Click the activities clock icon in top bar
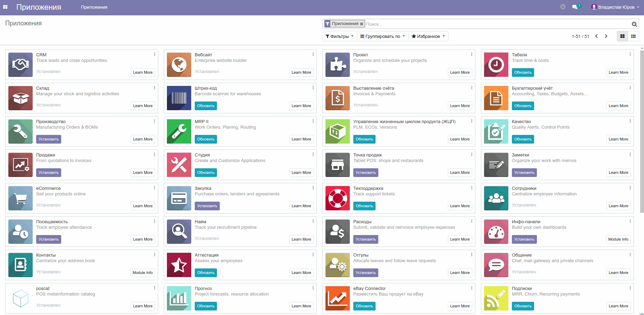 [563, 7]
